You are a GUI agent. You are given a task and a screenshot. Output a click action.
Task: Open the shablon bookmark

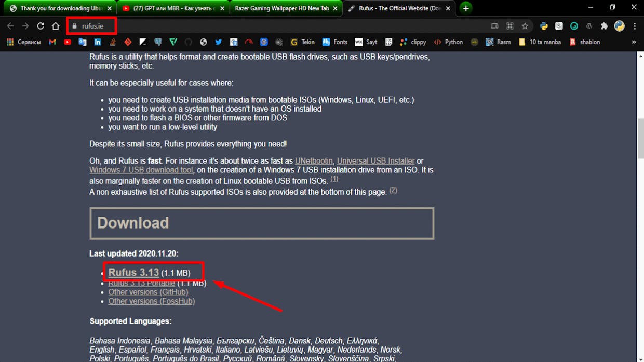tap(585, 42)
